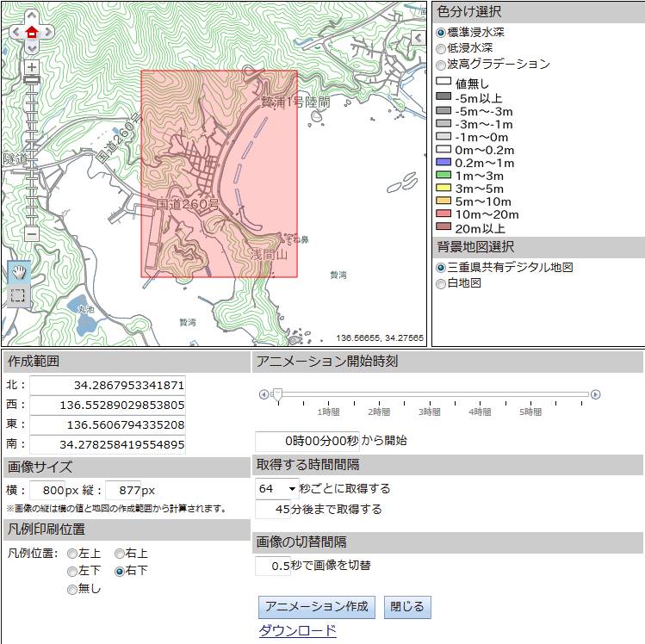
Task: Step timeline slider back with left arrow
Action: coord(264,394)
